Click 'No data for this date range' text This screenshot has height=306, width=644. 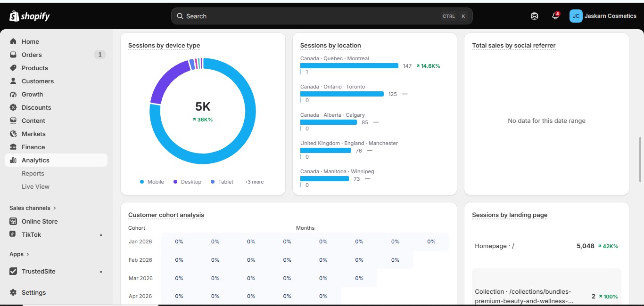tap(546, 121)
